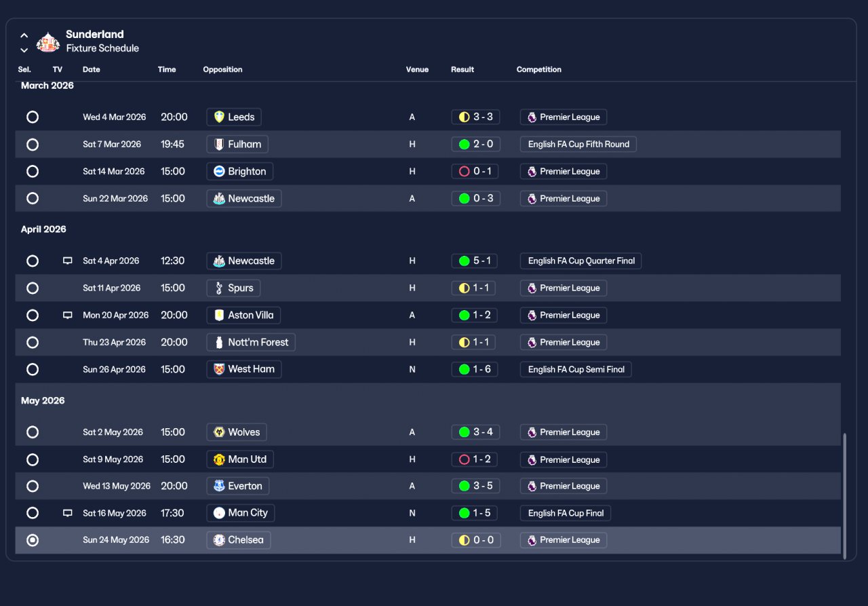Click TV icon on Newcastle 4 Apr fixture
This screenshot has width=868, height=606.
tap(67, 261)
